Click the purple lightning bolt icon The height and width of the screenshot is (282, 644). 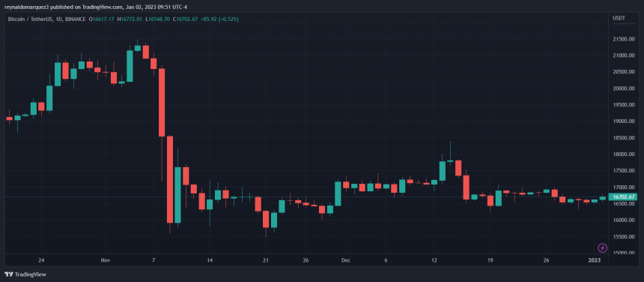pyautogui.click(x=602, y=248)
